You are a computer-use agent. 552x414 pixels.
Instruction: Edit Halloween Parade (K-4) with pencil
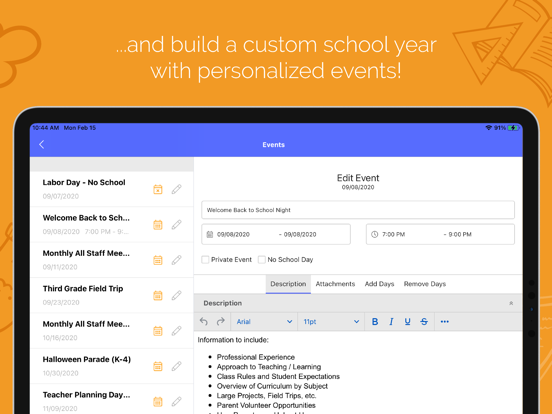click(176, 366)
